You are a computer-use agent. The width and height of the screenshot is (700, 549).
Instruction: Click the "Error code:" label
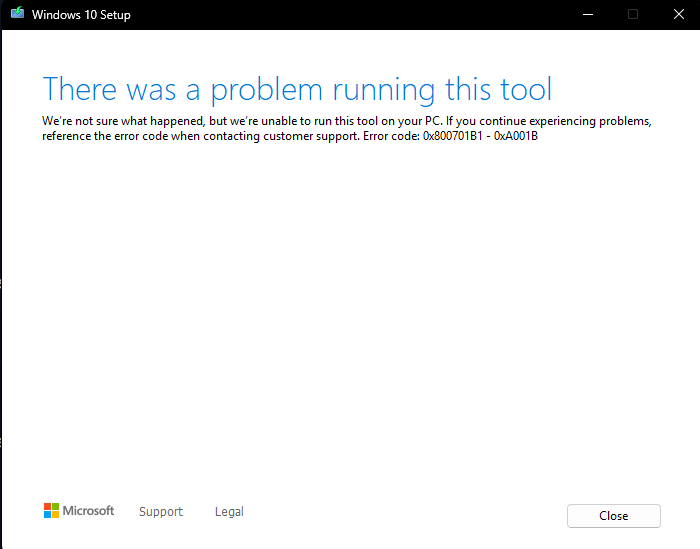[391, 136]
